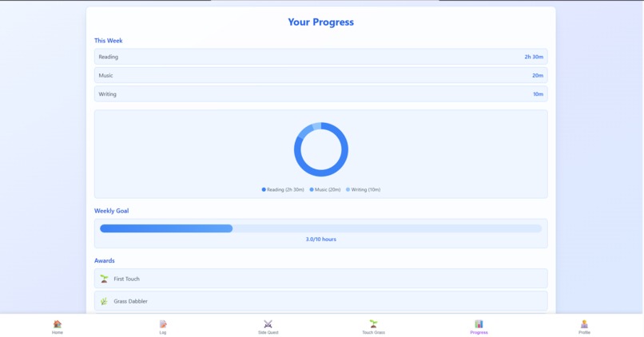Open the Home house icon
This screenshot has width=644, height=337.
58,324
